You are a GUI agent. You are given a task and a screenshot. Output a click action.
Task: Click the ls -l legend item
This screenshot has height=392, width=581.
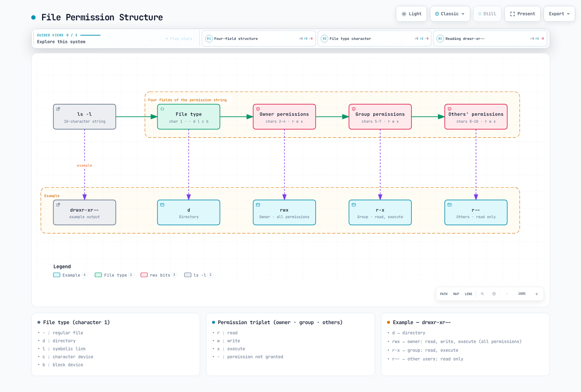[199, 275]
